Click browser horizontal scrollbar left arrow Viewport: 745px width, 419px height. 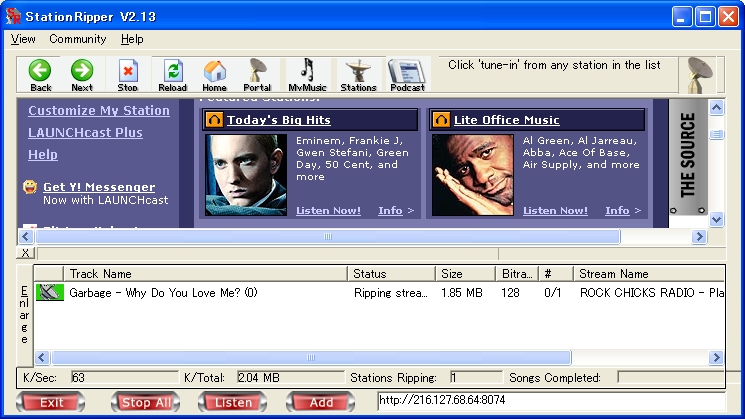26,237
